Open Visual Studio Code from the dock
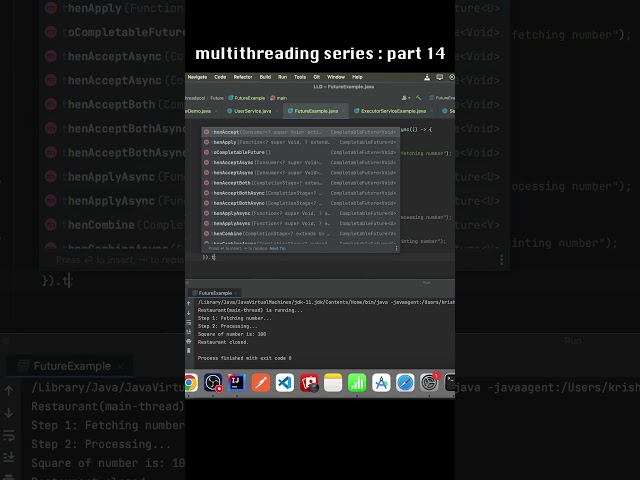Viewport: 640px width, 480px height. (285, 383)
